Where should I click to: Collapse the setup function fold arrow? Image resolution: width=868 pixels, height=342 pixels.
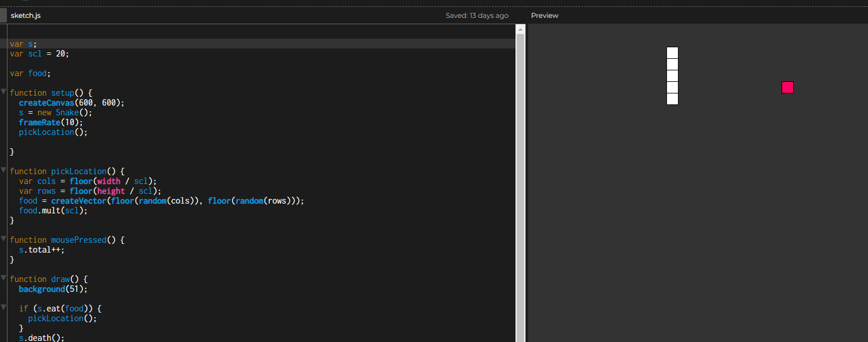click(x=3, y=92)
